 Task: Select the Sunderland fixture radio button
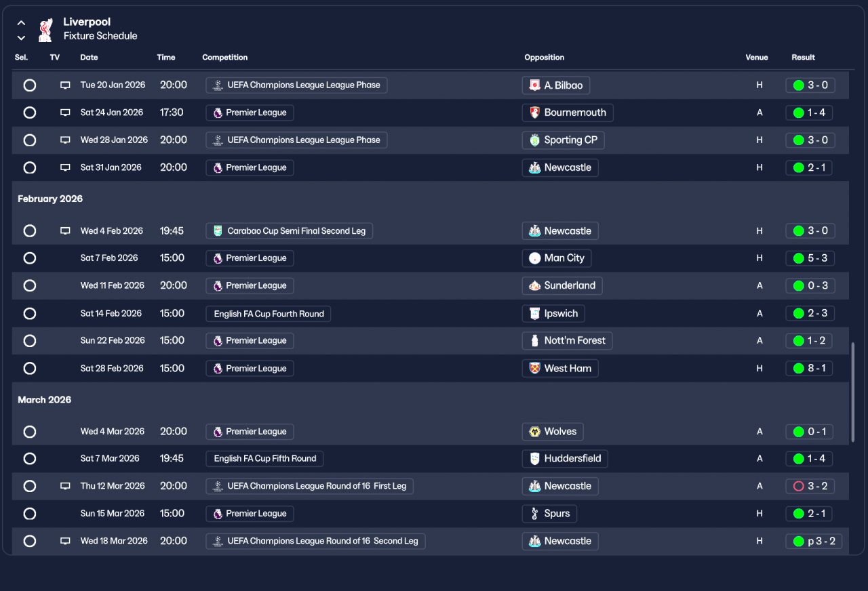pos(30,286)
